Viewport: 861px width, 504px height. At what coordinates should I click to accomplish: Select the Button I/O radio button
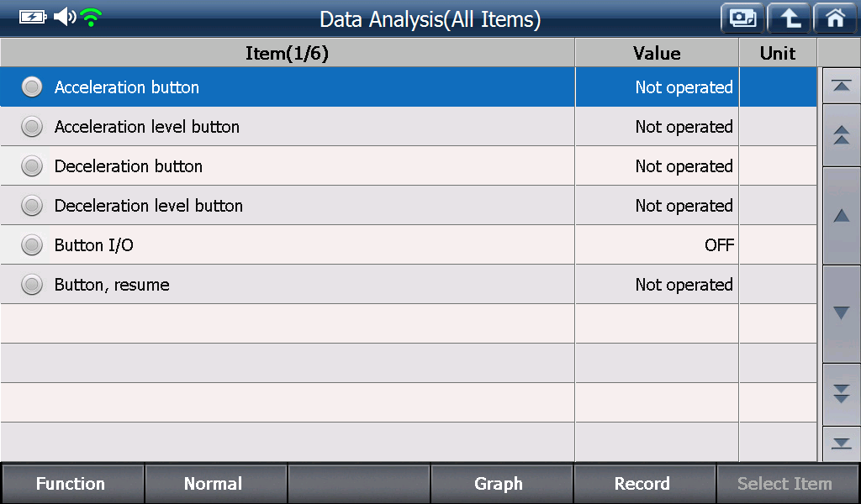point(32,245)
